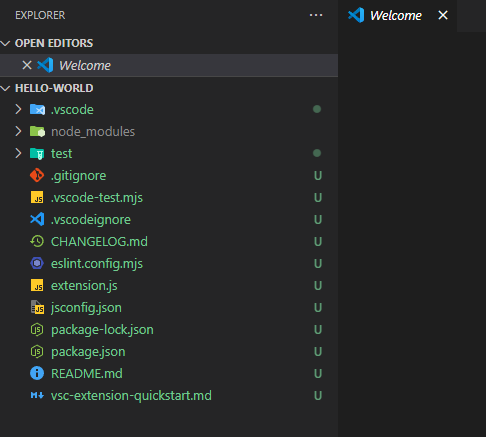Image resolution: width=486 pixels, height=437 pixels.
Task: Click the untracked U badge for .gitignore
Action: pyautogui.click(x=318, y=176)
